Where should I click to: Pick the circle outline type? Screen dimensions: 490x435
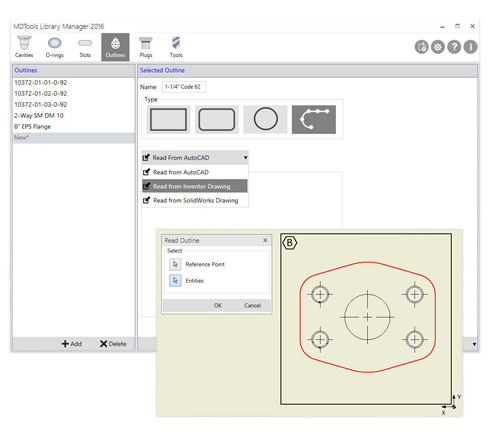[x=265, y=119]
